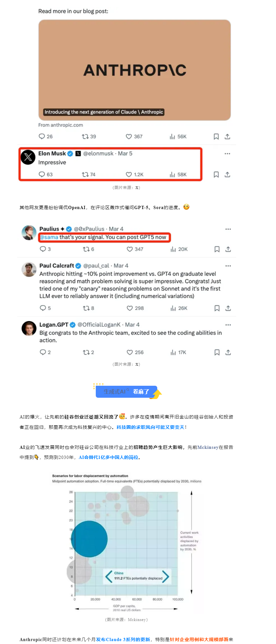Select the large blue China bubble
Viewport: 276px width, 644px height.
[89, 539]
